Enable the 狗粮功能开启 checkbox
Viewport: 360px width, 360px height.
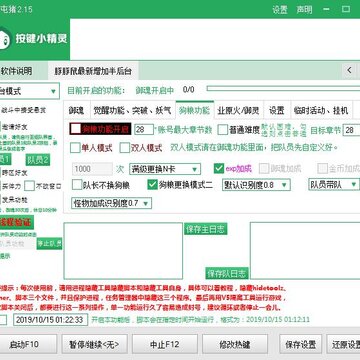(x=76, y=129)
